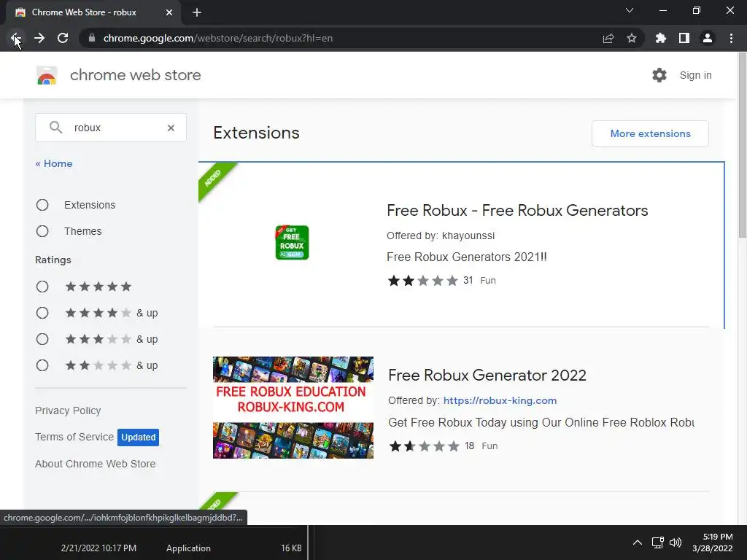Open About Chrome Web Store
The width and height of the screenshot is (747, 560).
pyautogui.click(x=96, y=464)
